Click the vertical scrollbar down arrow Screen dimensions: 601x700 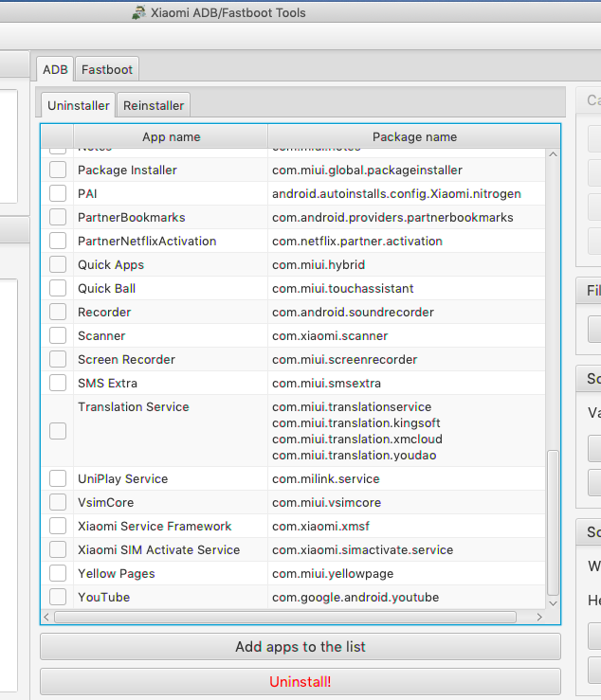click(x=553, y=603)
